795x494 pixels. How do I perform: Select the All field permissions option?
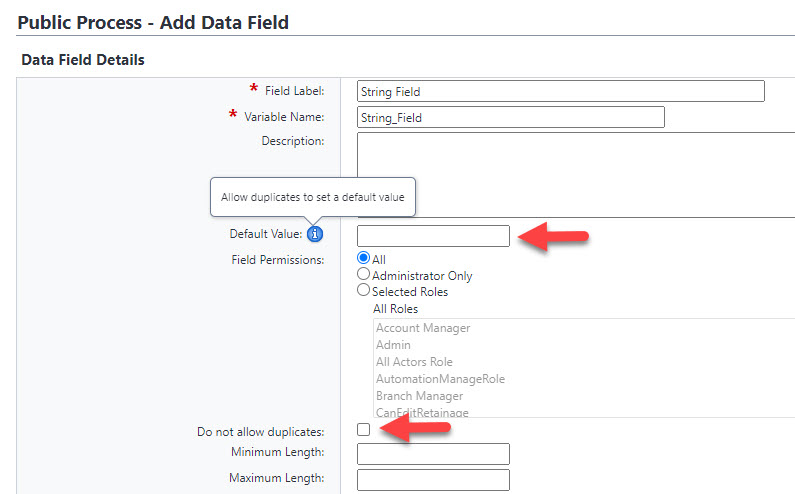point(364,259)
